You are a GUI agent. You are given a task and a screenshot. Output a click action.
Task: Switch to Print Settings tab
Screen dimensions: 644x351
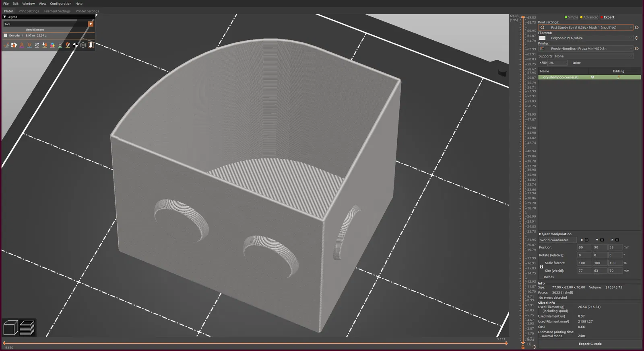[29, 11]
